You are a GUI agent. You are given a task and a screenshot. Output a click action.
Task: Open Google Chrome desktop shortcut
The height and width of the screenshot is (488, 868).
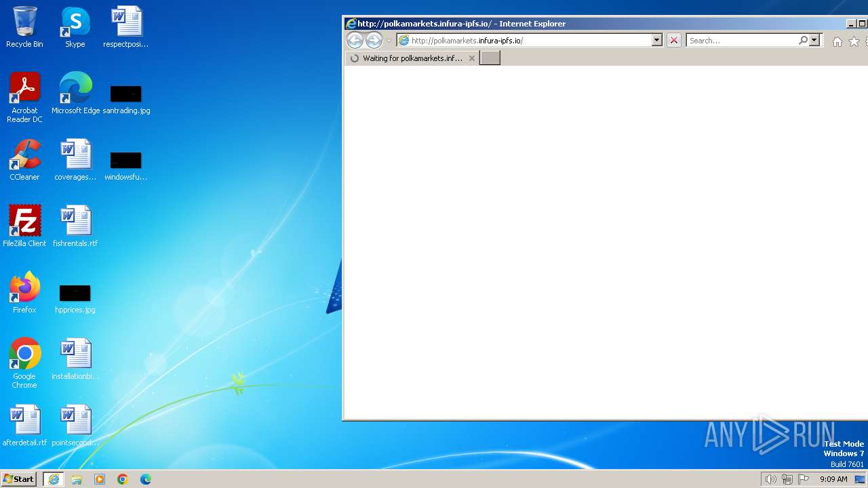click(24, 363)
